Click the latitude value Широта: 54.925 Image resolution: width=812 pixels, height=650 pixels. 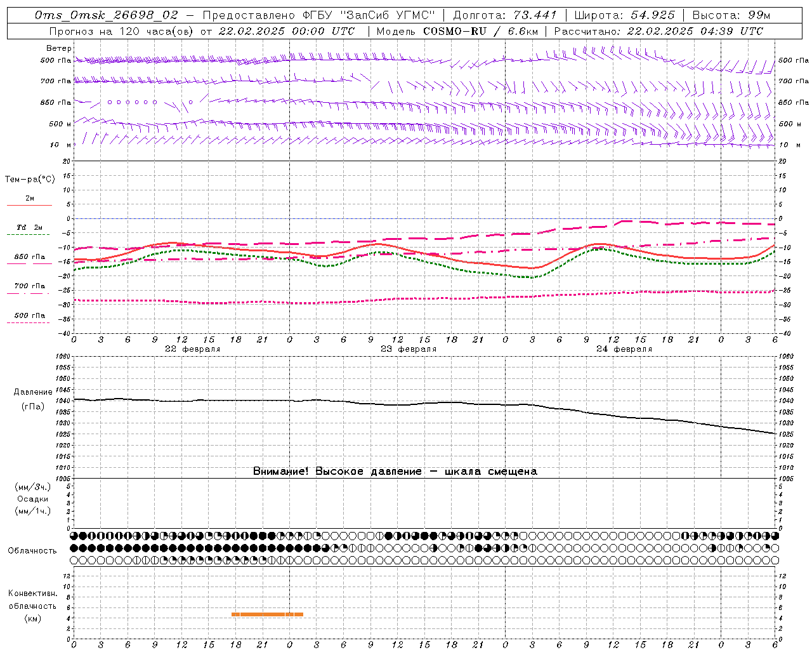[x=624, y=15]
